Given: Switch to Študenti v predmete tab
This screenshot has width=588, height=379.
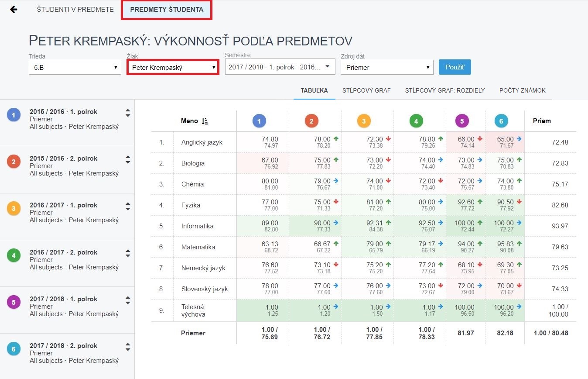Looking at the screenshot, I should [x=75, y=9].
